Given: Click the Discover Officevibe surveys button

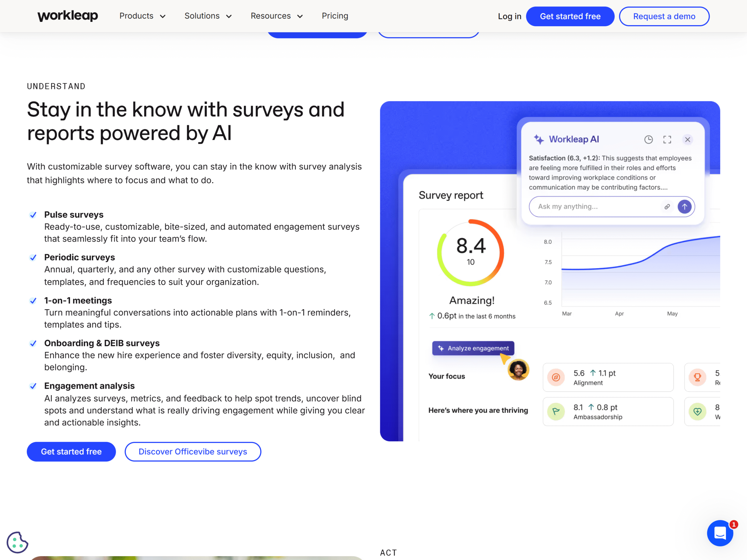Looking at the screenshot, I should point(193,451).
